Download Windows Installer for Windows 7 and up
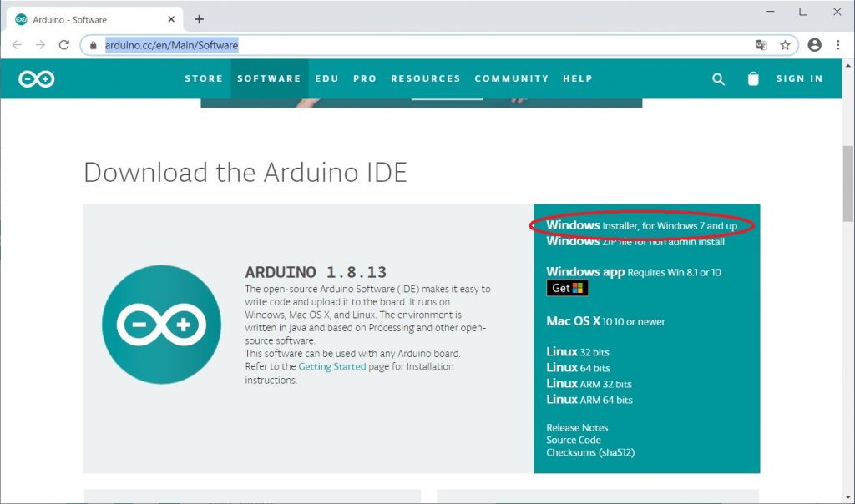Viewport: 855px width, 504px height. 641,225
